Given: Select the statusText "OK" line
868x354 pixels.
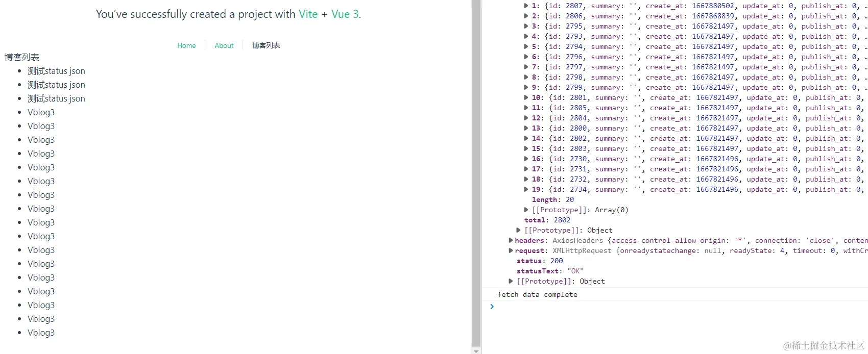Looking at the screenshot, I should (550, 271).
